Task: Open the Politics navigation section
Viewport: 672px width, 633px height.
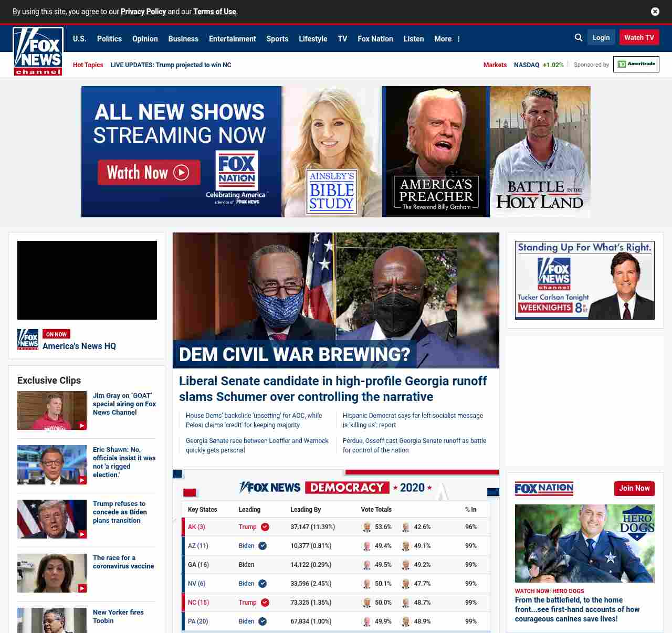Action: tap(109, 39)
